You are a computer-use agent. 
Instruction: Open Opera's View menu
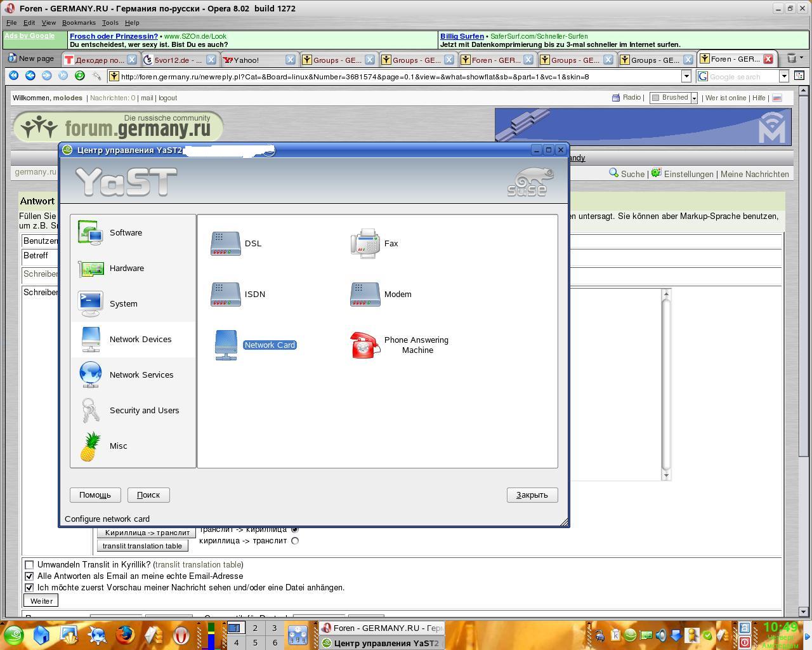[49, 22]
